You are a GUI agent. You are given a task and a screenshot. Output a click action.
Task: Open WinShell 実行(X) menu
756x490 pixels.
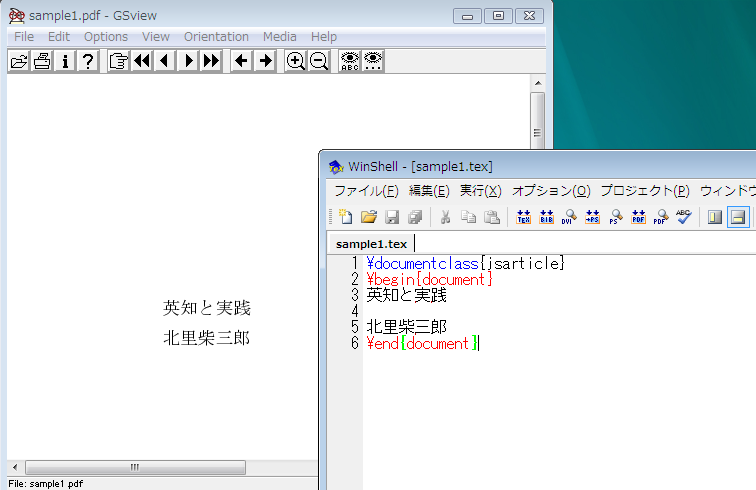coord(480,191)
